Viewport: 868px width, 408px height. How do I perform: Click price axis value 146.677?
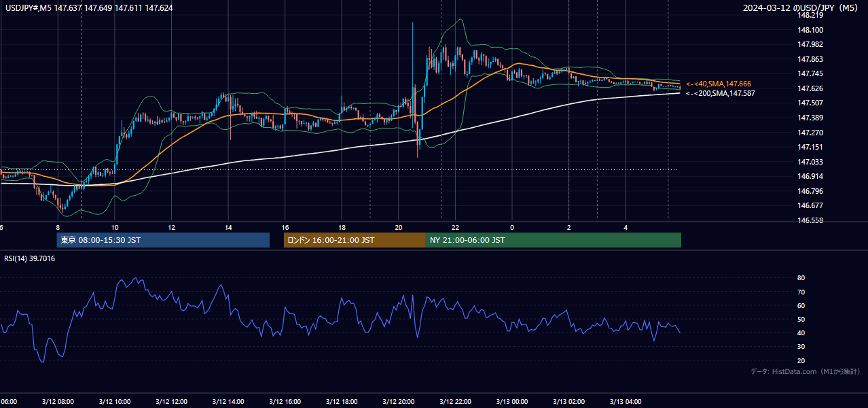click(811, 205)
